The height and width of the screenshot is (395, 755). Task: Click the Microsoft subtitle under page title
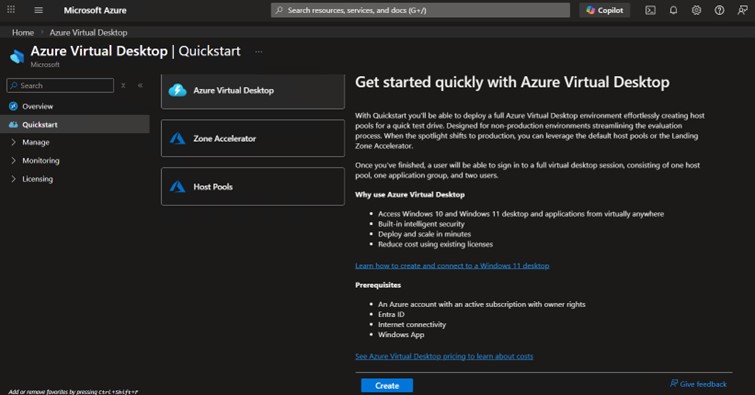[x=45, y=65]
